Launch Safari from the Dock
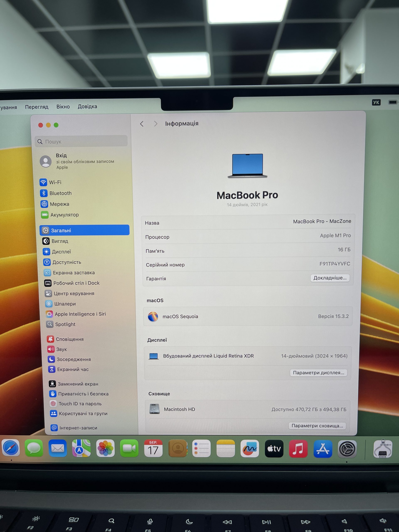 [x=11, y=448]
